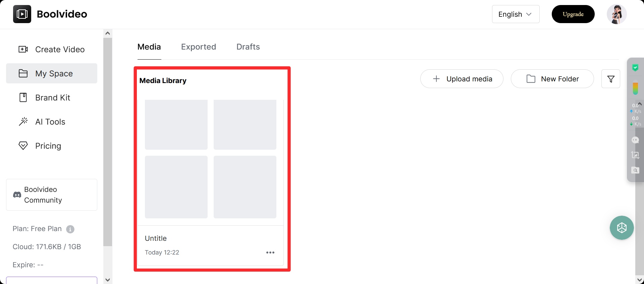644x284 pixels.
Task: Click the black Upgrade button
Action: 573,14
